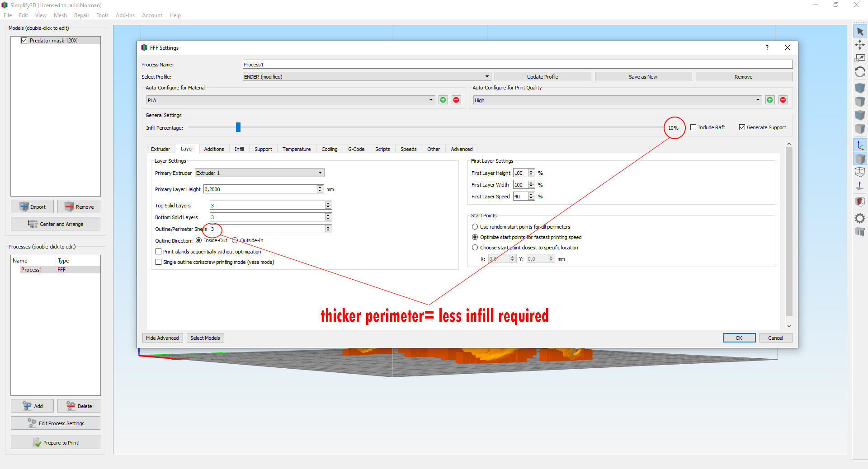Toggle solid model rendering
The image size is (868, 469).
860,159
